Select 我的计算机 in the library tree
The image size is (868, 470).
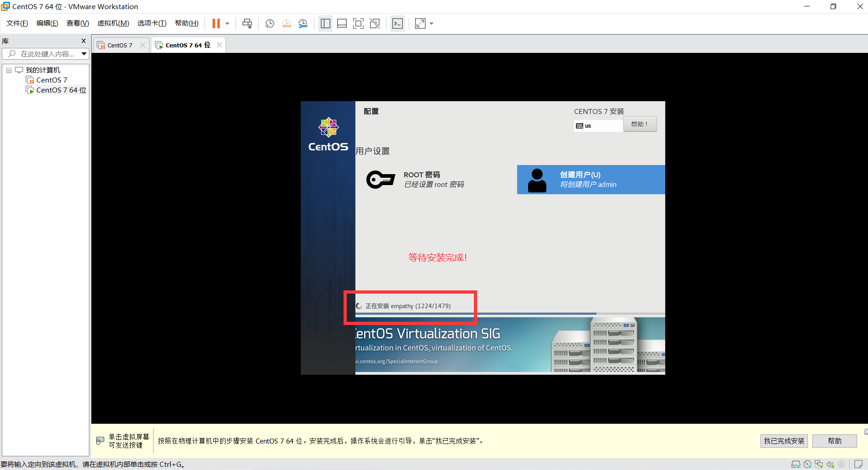pyautogui.click(x=43, y=70)
